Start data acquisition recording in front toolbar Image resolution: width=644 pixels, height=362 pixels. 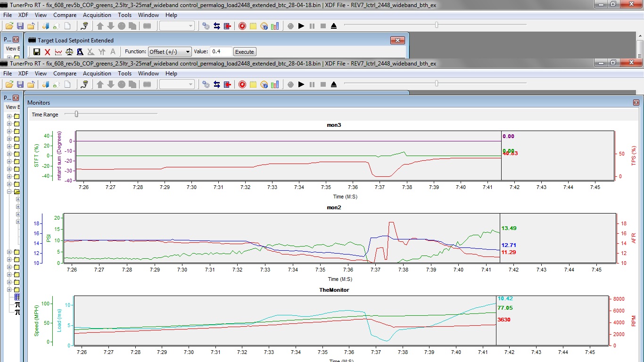(x=290, y=84)
